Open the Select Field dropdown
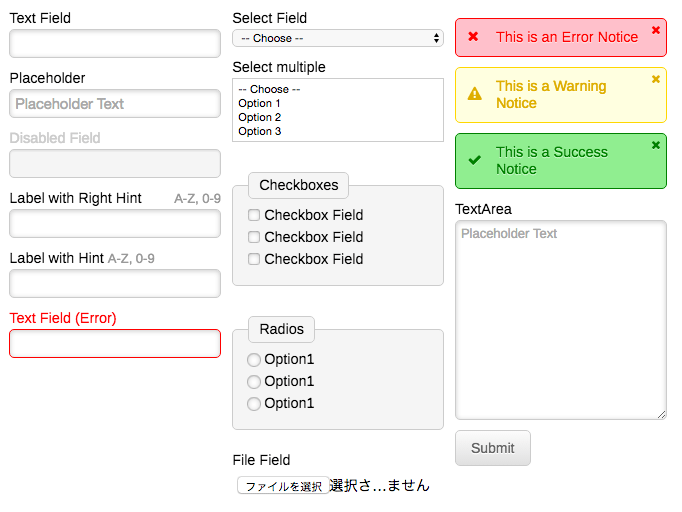This screenshot has height=512, width=682. tap(338, 38)
